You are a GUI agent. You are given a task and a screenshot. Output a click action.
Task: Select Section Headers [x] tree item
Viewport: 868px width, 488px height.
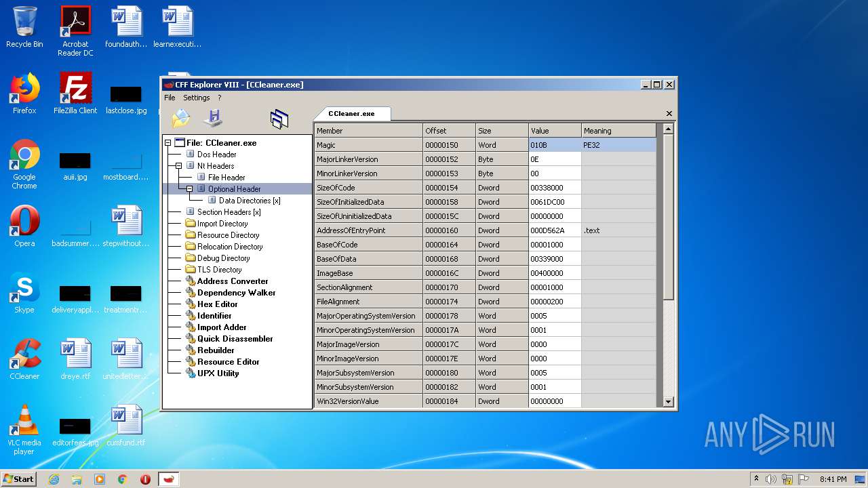(x=229, y=212)
